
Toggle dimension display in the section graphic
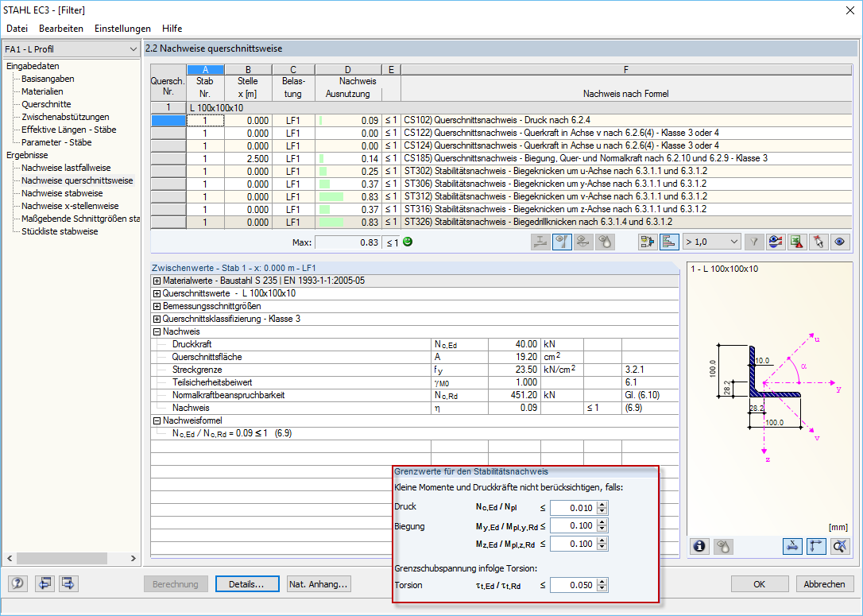[792, 546]
